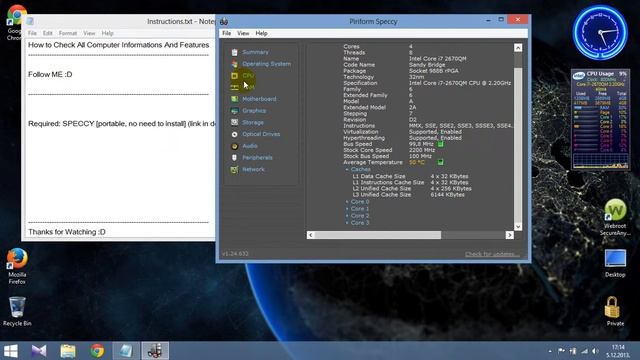The image size is (640, 360).
Task: Open Speccy View menu
Action: pos(243,33)
